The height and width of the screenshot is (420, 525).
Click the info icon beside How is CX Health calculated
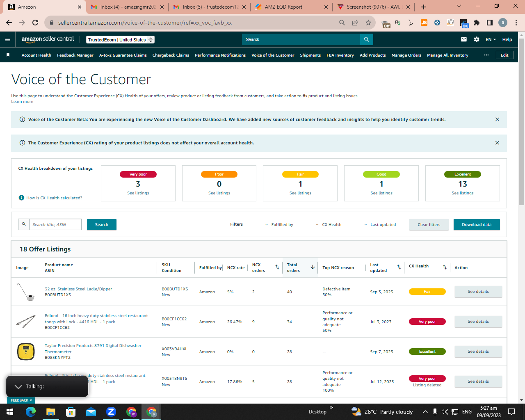click(22, 198)
